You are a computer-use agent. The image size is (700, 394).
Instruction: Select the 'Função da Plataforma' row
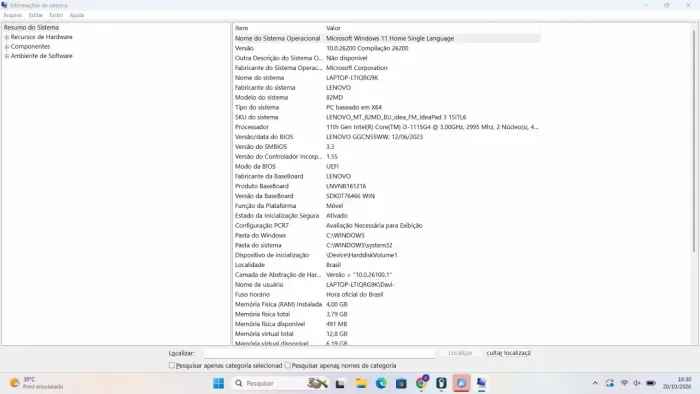coord(387,206)
